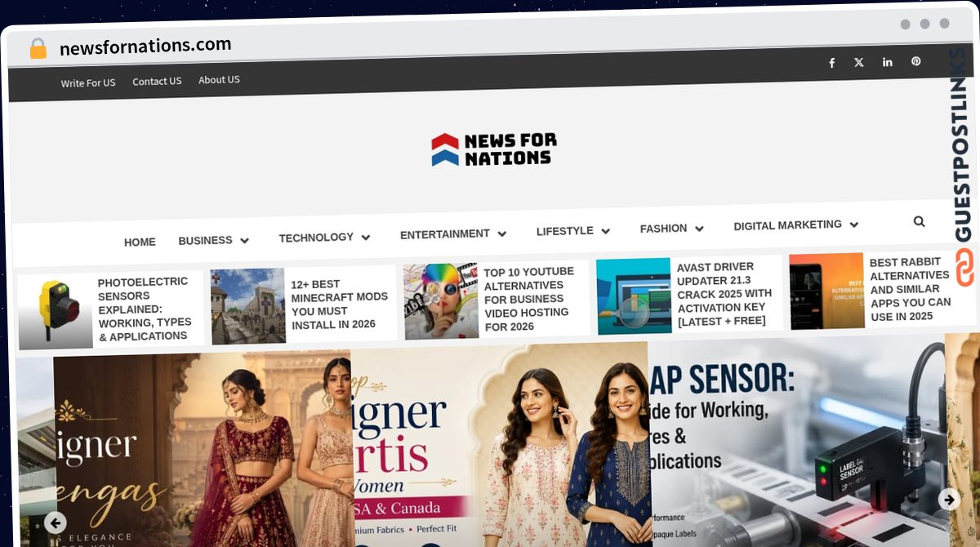Click the newsfornations.com address text
This screenshot has height=547, width=980.
(145, 47)
